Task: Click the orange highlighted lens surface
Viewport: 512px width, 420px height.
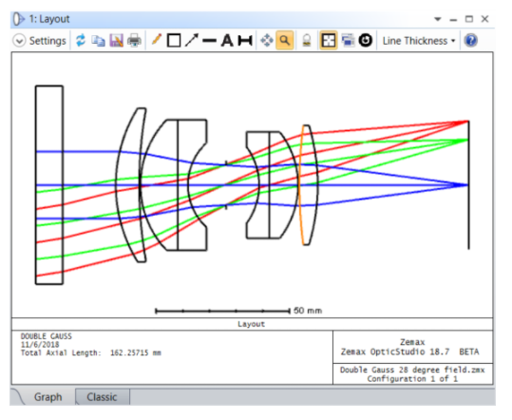Action: [x=301, y=185]
